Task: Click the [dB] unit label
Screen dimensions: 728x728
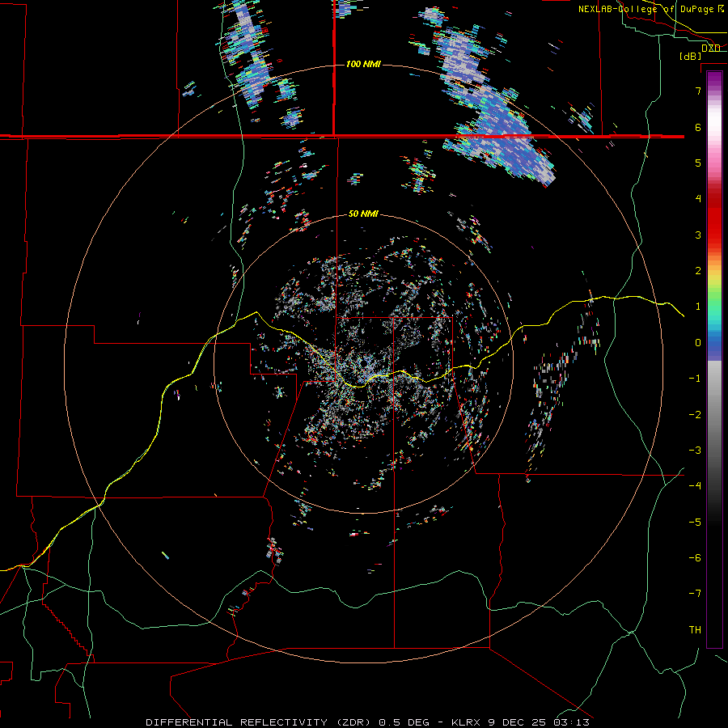Action: [691, 56]
